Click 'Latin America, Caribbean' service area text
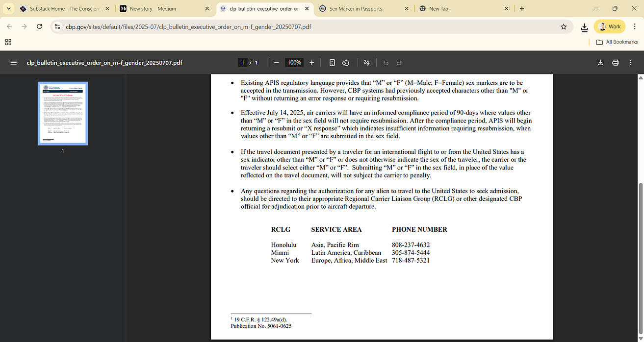Viewport: 644px width, 342px height. point(346,253)
